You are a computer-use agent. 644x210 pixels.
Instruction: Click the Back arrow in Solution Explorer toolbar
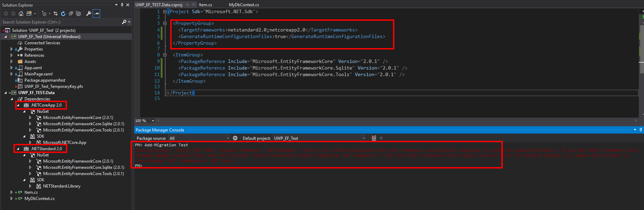[x=6, y=13]
